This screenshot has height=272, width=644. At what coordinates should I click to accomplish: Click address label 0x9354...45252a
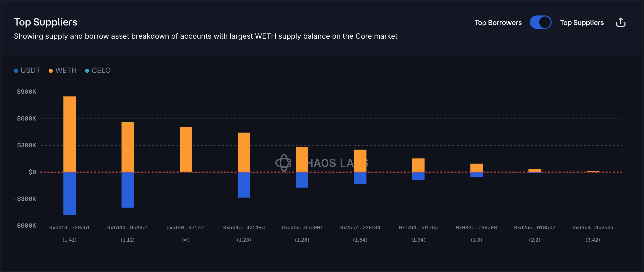coord(593,228)
